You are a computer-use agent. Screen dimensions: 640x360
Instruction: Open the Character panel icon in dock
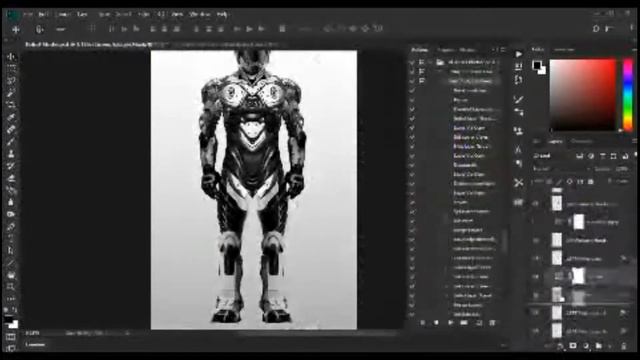coord(518,149)
